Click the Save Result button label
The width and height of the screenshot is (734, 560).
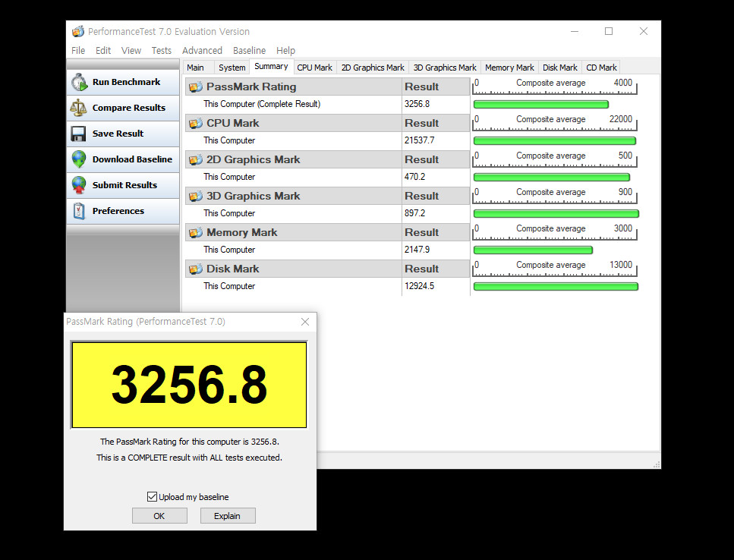point(118,134)
